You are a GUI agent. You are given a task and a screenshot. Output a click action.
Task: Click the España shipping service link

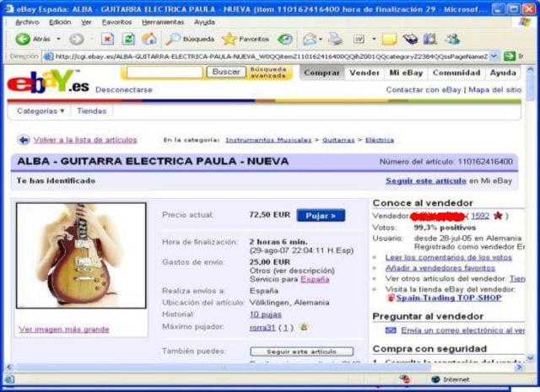pos(315,280)
